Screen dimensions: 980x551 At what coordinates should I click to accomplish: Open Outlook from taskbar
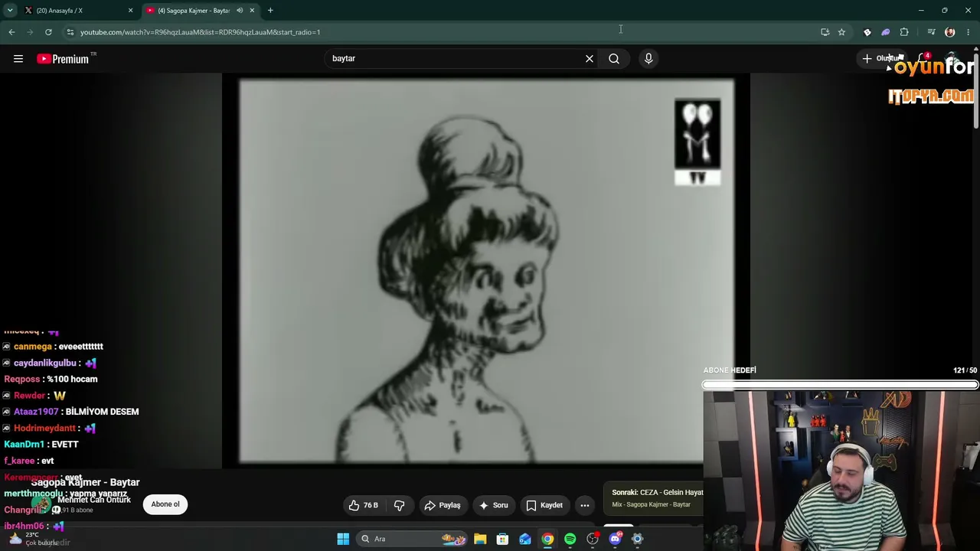coord(525,539)
